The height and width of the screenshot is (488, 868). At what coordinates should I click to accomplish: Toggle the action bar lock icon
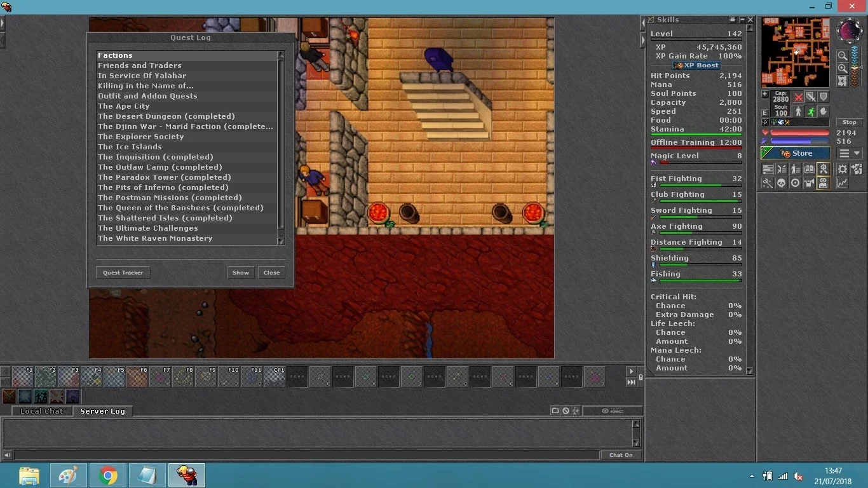[x=641, y=377]
